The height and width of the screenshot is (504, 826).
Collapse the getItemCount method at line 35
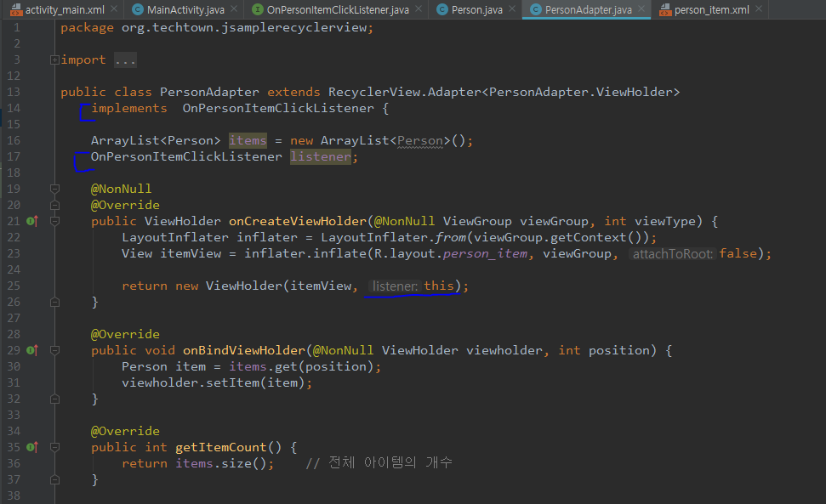click(x=54, y=447)
